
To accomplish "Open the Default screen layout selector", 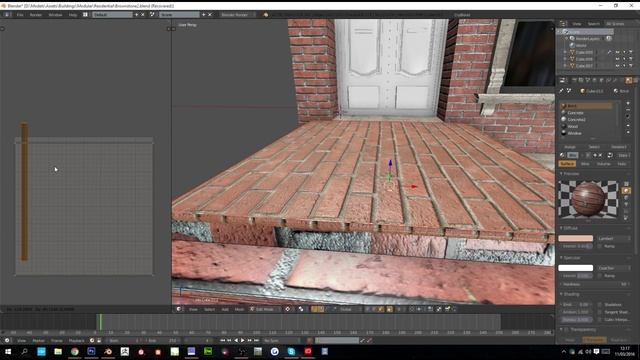I will [x=112, y=15].
